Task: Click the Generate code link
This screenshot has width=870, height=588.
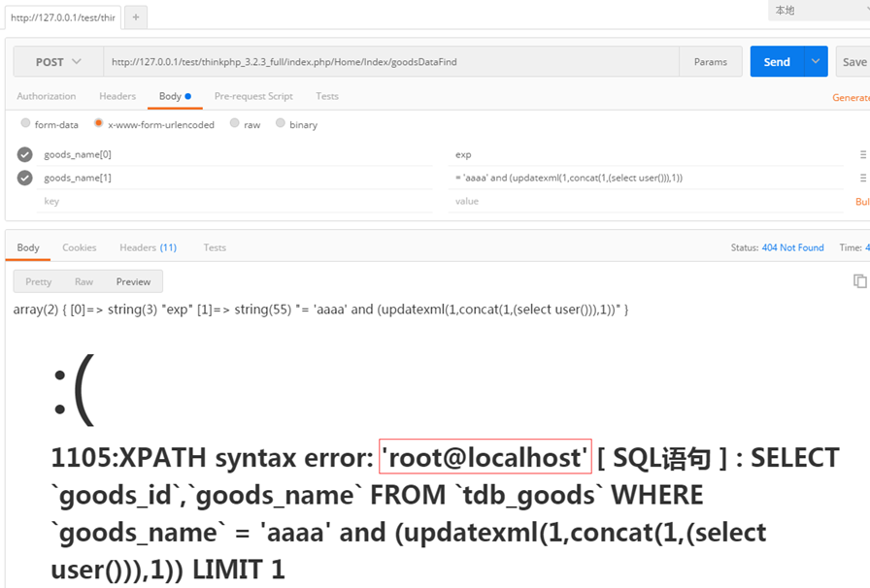Action: coord(851,98)
